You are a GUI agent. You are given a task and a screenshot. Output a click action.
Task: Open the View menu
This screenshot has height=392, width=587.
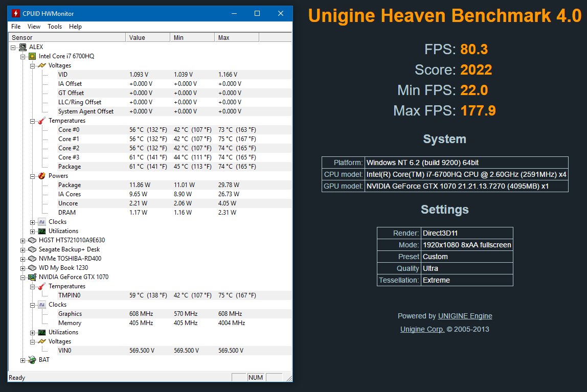click(34, 27)
